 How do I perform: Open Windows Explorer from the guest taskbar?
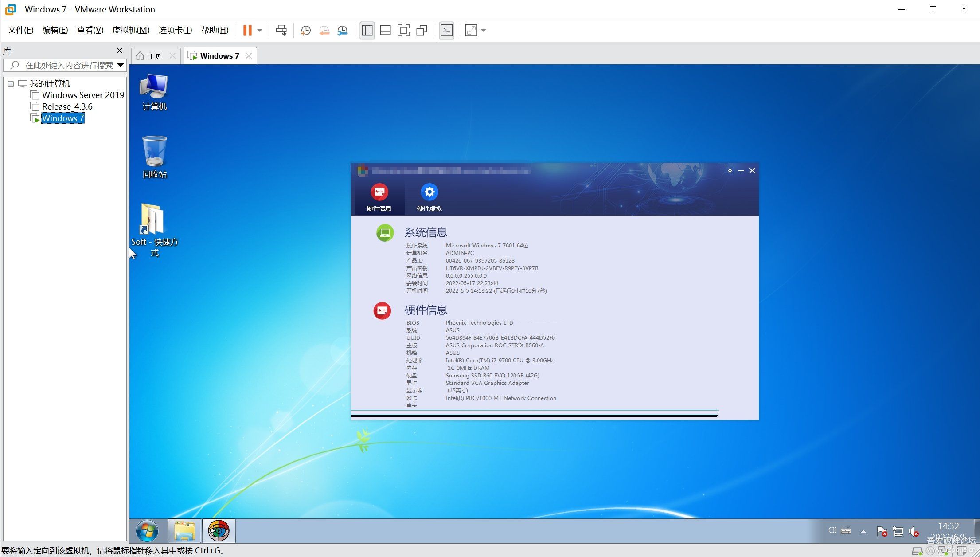tap(184, 531)
